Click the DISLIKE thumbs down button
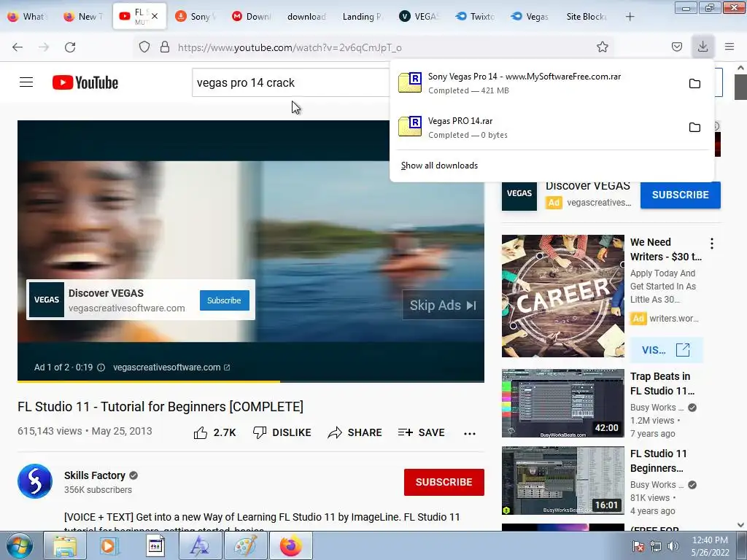 point(282,432)
